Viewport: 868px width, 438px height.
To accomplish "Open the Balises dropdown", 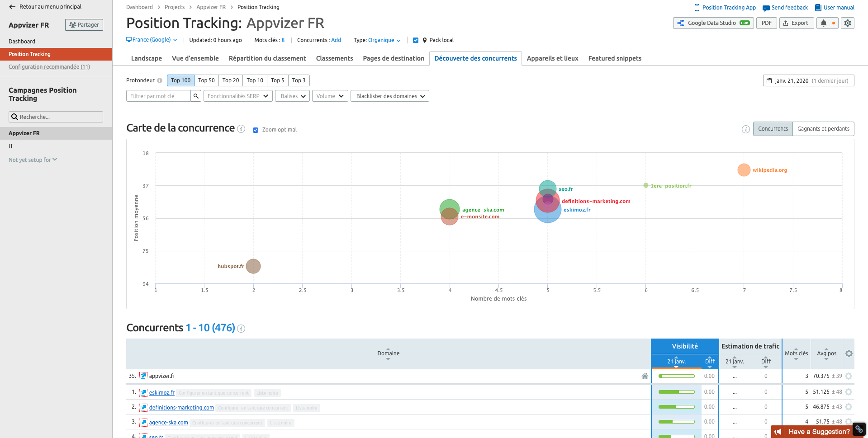I will coord(293,96).
